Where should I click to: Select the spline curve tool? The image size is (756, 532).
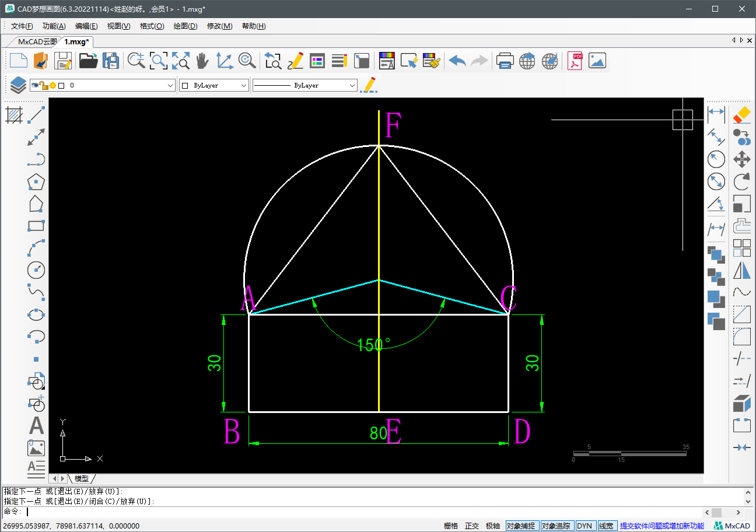pos(36,292)
